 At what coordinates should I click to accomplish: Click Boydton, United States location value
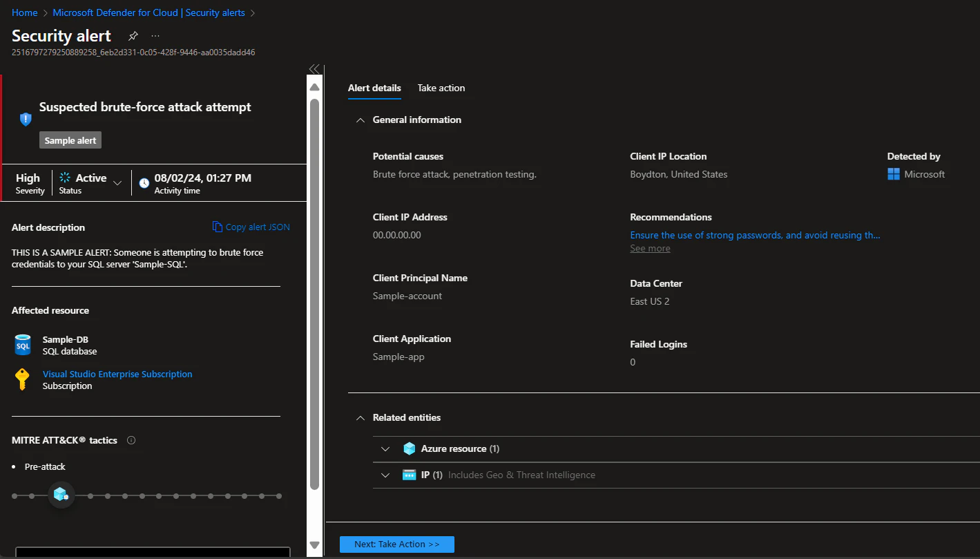click(x=679, y=174)
